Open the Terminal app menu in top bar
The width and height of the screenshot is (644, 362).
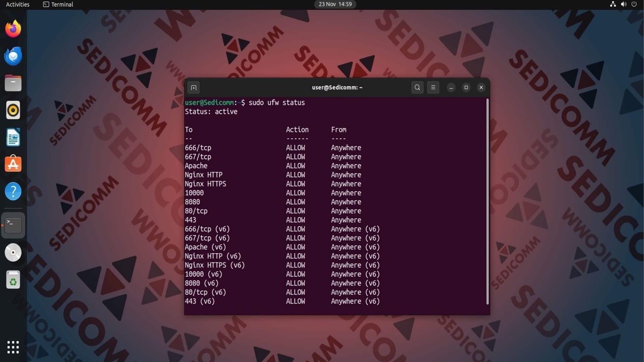[x=58, y=4]
